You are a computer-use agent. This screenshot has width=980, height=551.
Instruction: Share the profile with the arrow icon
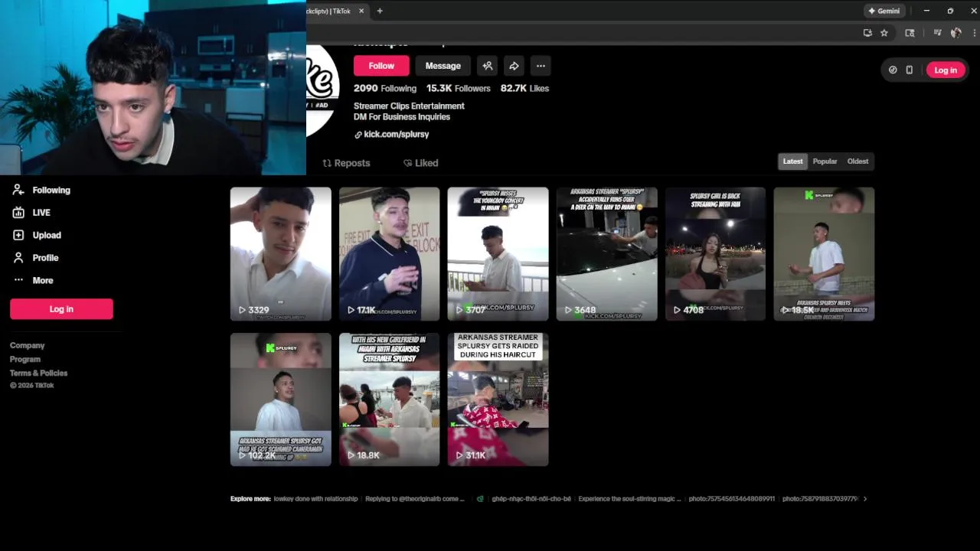click(x=514, y=66)
